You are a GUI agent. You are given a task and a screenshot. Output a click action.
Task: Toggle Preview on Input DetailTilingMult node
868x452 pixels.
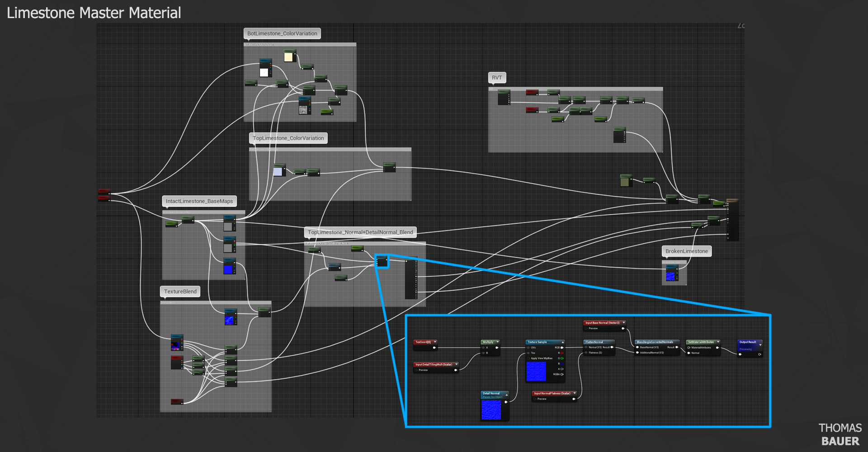(x=416, y=370)
